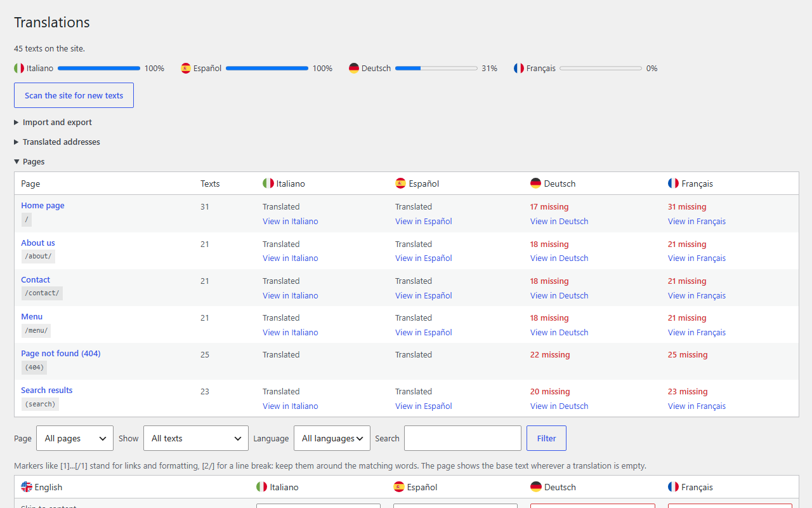Click the Italiano flag in the Pages table header
The image size is (812, 508).
click(x=268, y=184)
